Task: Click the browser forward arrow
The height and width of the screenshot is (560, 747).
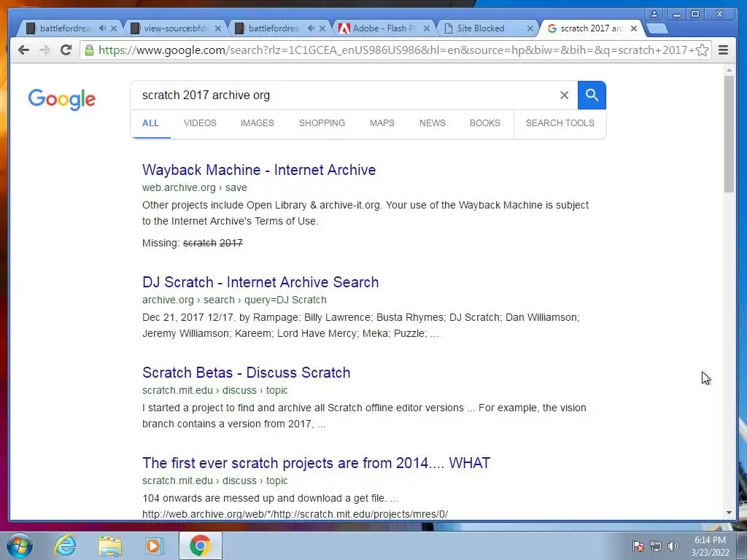Action: (x=44, y=50)
